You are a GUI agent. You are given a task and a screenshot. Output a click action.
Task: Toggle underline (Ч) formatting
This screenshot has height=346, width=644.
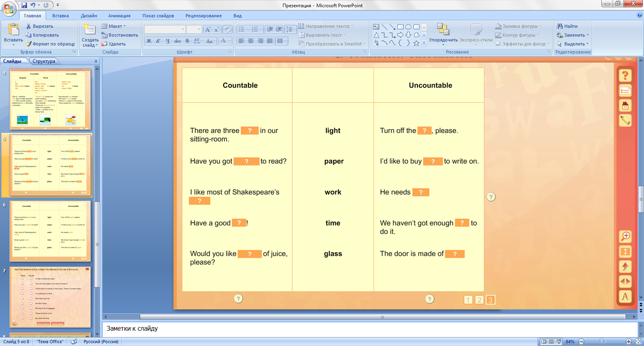pyautogui.click(x=167, y=41)
